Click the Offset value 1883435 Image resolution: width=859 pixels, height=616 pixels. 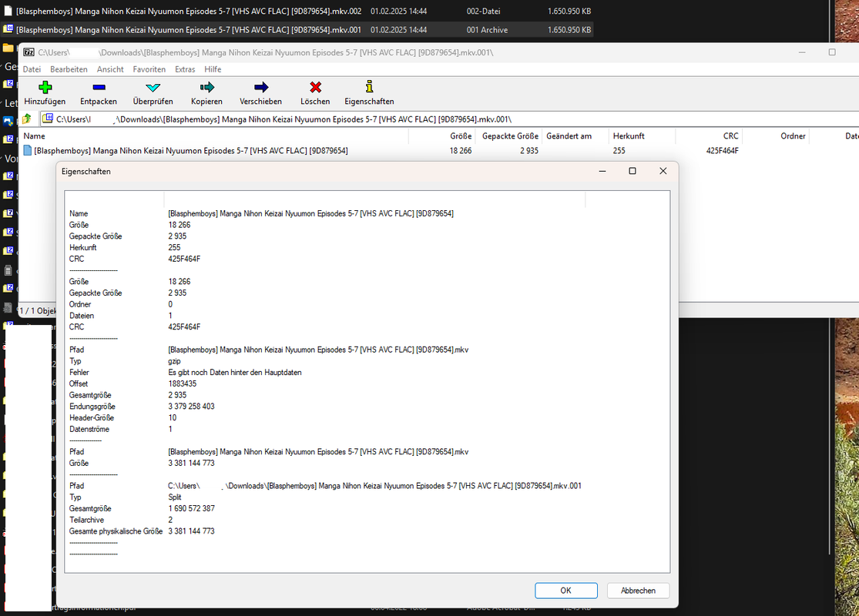coord(182,383)
